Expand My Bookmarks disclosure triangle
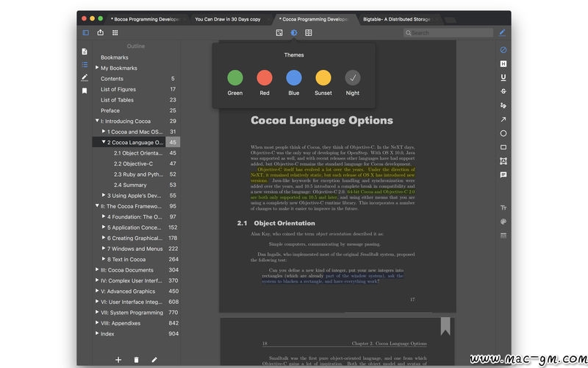Screen dimensions: 588x368 [x=97, y=68]
